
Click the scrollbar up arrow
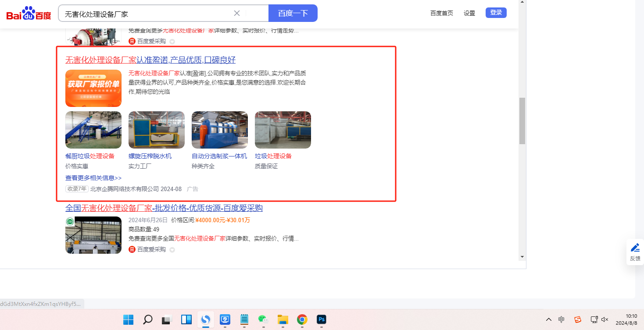(522, 2)
